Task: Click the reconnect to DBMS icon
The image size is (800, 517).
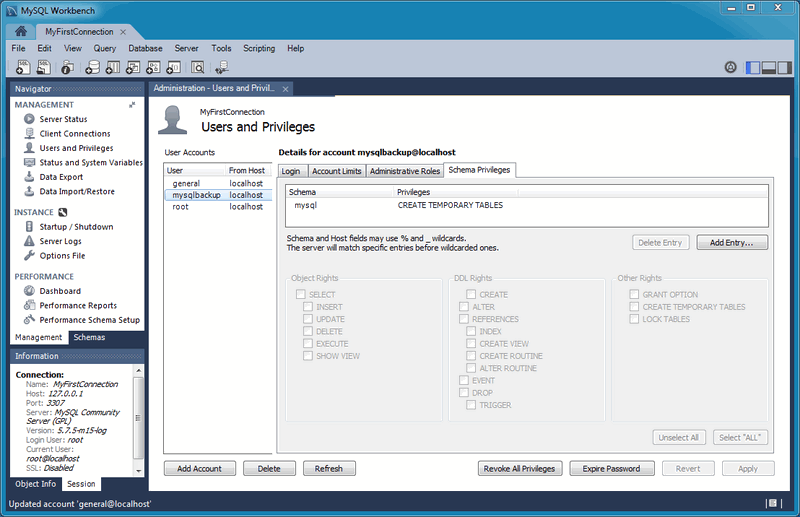Action: 222,67
